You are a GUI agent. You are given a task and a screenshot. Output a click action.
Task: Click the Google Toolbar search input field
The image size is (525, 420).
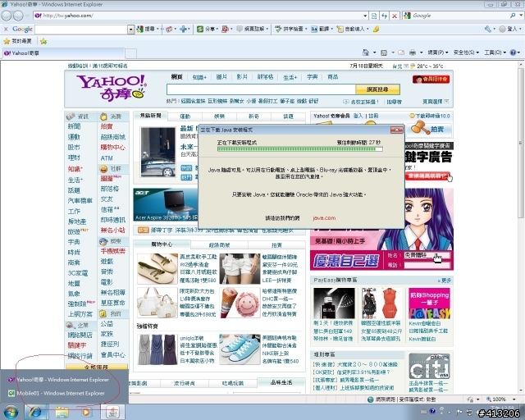[81, 30]
